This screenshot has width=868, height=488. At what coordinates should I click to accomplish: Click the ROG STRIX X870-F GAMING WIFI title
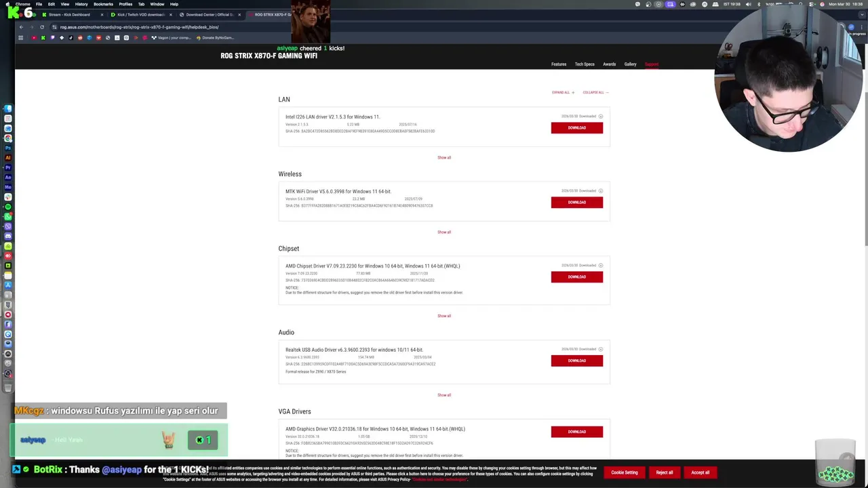tap(269, 56)
